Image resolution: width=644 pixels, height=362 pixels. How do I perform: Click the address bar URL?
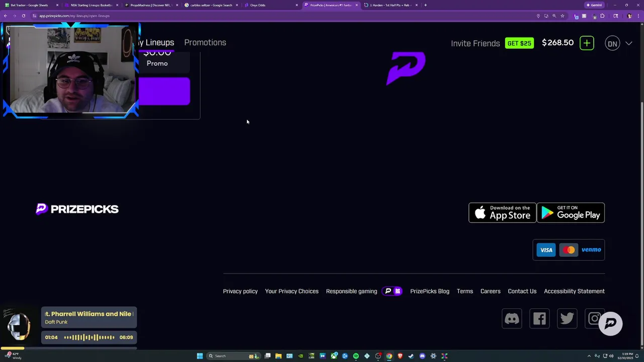tap(74, 16)
